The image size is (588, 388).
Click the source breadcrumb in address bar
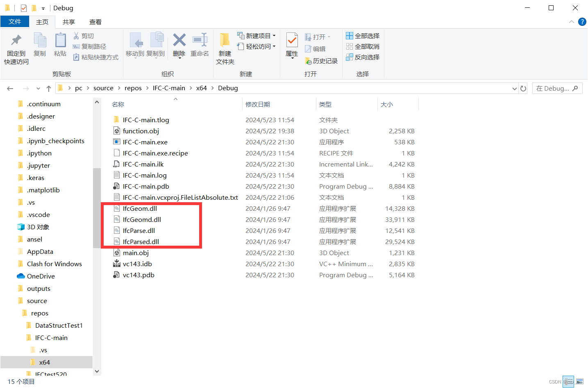(x=103, y=88)
